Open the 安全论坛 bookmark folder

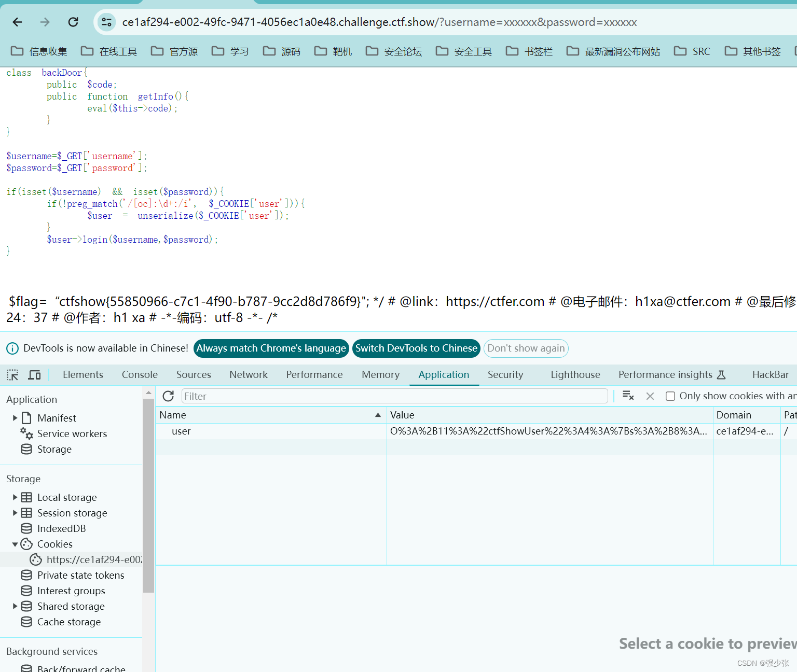394,51
